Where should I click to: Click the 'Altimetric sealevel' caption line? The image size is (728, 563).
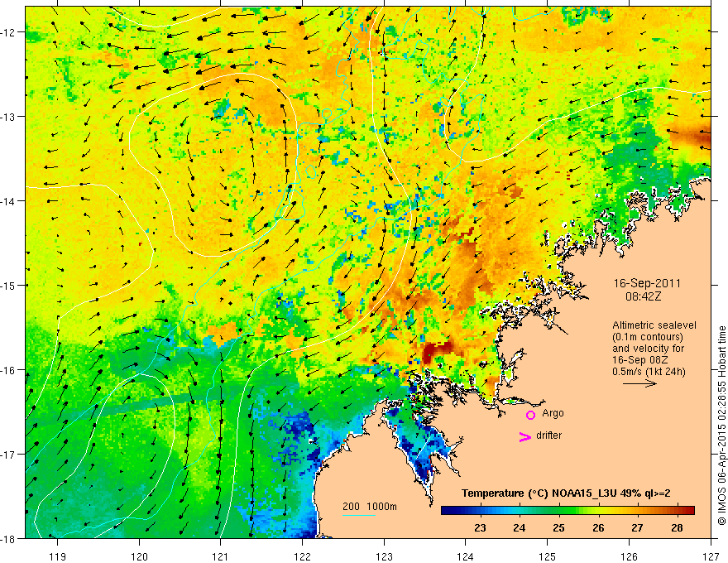click(x=654, y=325)
